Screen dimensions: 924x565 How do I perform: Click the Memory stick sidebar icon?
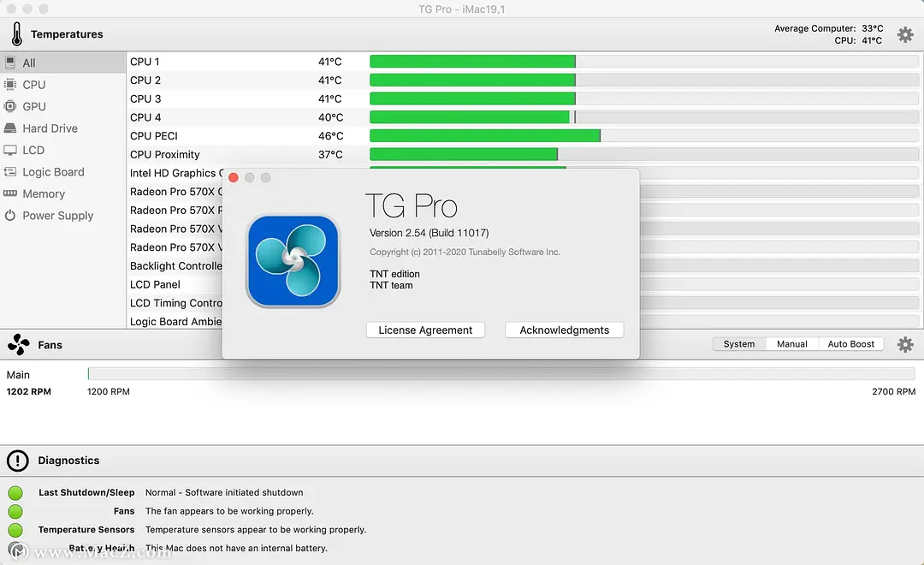tap(10, 193)
